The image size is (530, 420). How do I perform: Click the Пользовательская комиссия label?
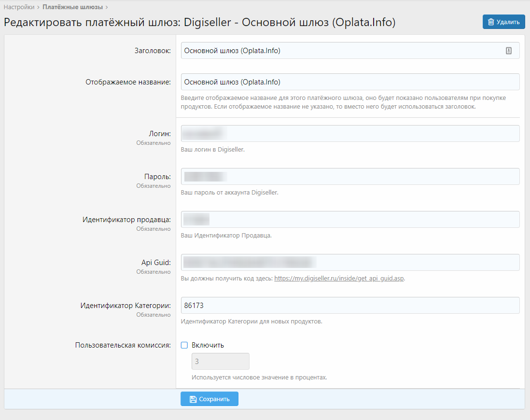(x=123, y=345)
